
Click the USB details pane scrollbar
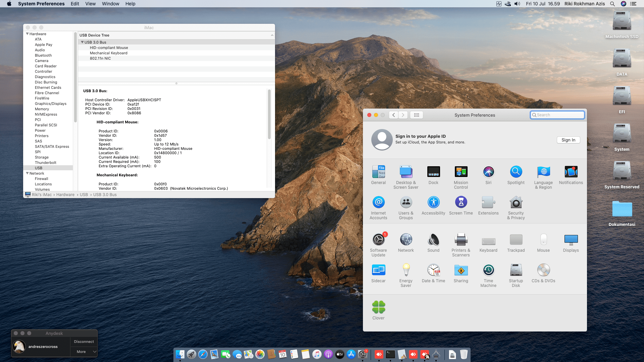click(x=269, y=114)
